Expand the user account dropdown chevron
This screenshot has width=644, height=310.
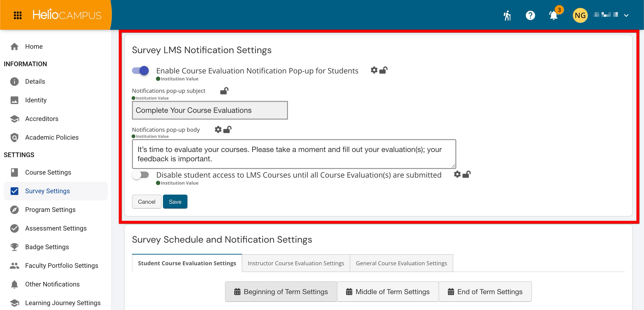pos(626,15)
